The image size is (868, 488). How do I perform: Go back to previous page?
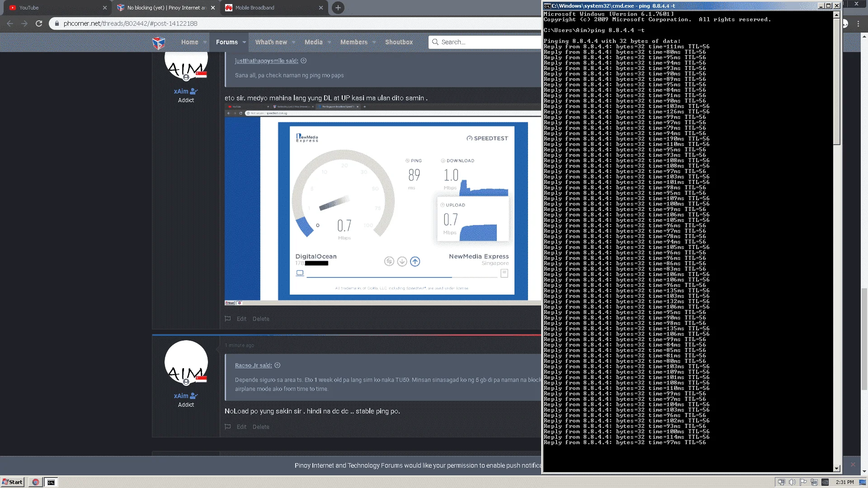click(10, 23)
